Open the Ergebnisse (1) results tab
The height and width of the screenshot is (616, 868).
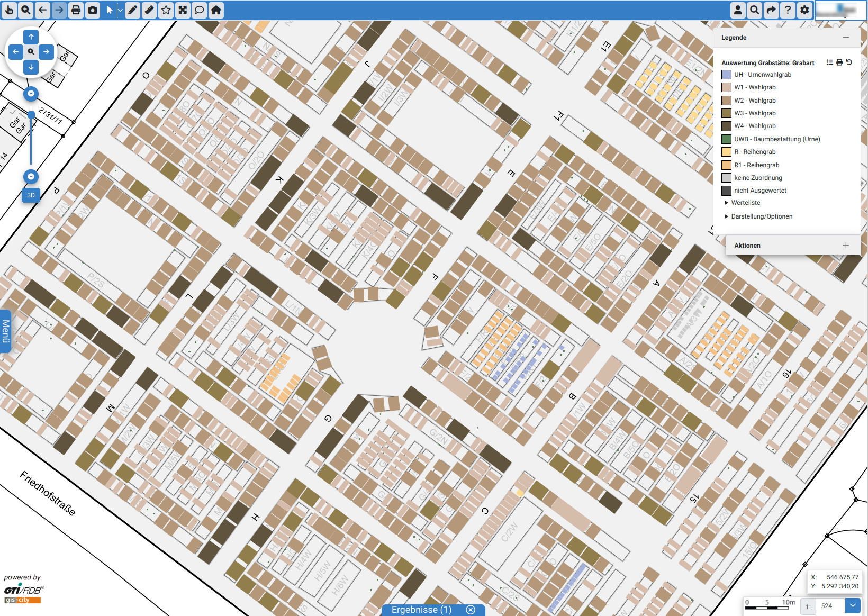421,610
